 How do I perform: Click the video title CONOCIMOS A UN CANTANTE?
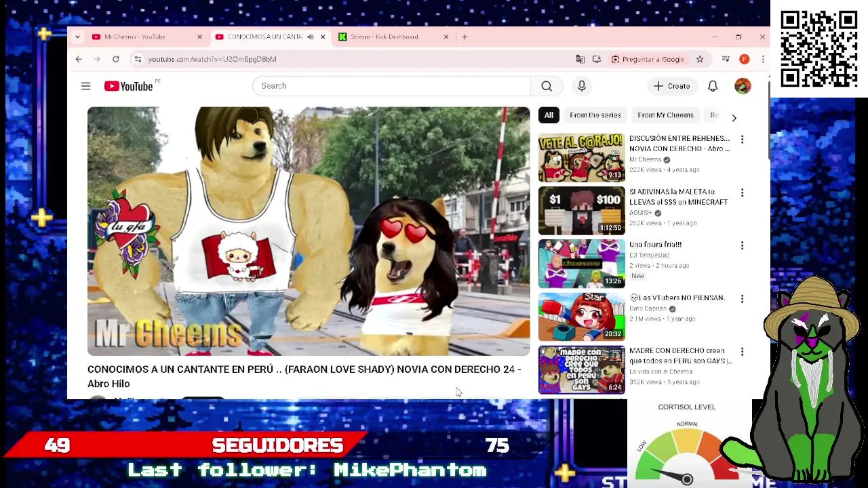click(x=304, y=376)
